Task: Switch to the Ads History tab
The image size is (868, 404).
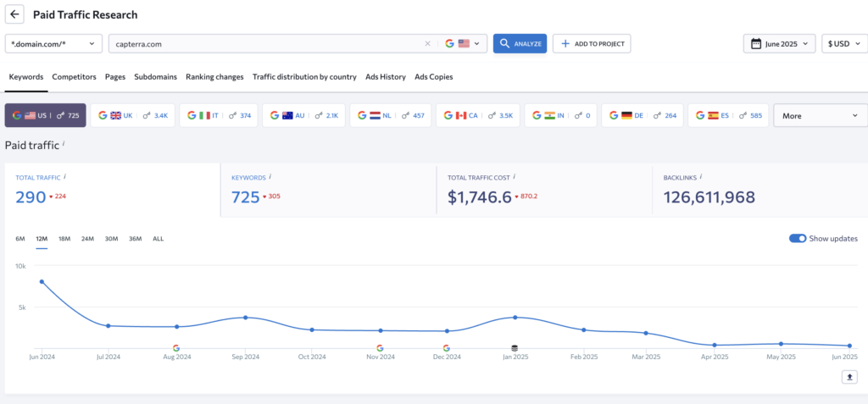Action: pyautogui.click(x=386, y=77)
